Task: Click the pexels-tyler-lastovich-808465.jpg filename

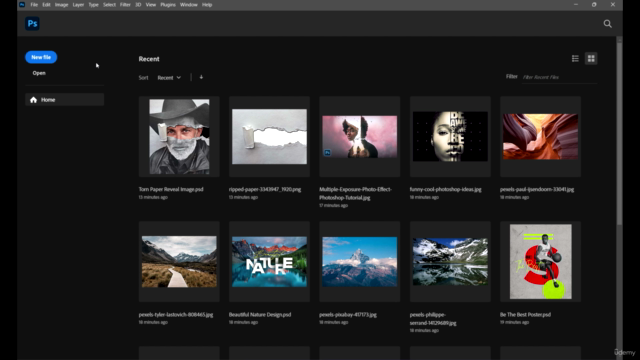Action: [x=176, y=315]
